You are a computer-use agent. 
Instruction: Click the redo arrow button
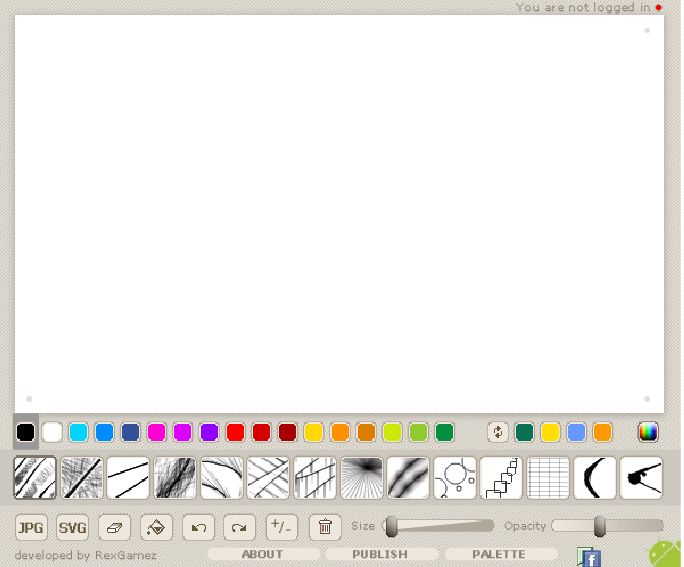click(240, 527)
